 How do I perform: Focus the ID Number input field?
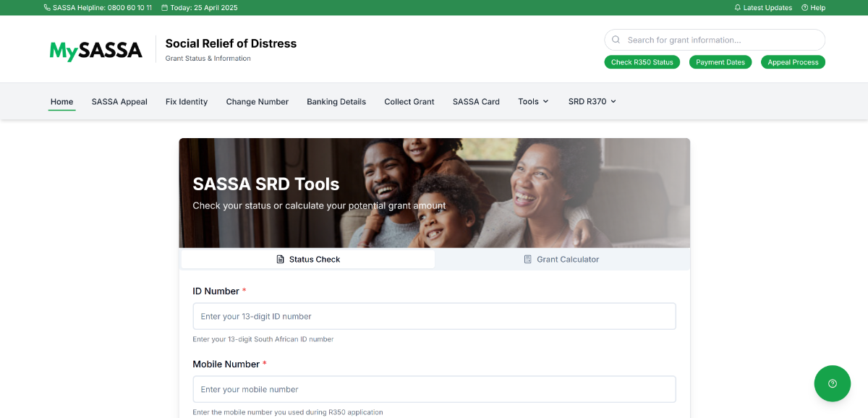point(434,316)
